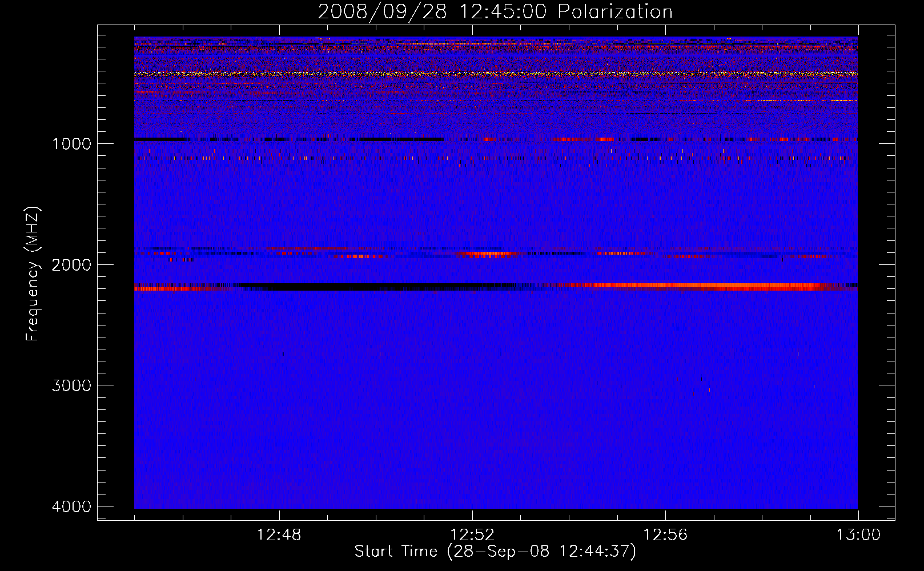Click the plot title '2008/09/28 12:45:00 Polarization'
The image size is (924, 571).
pos(495,11)
